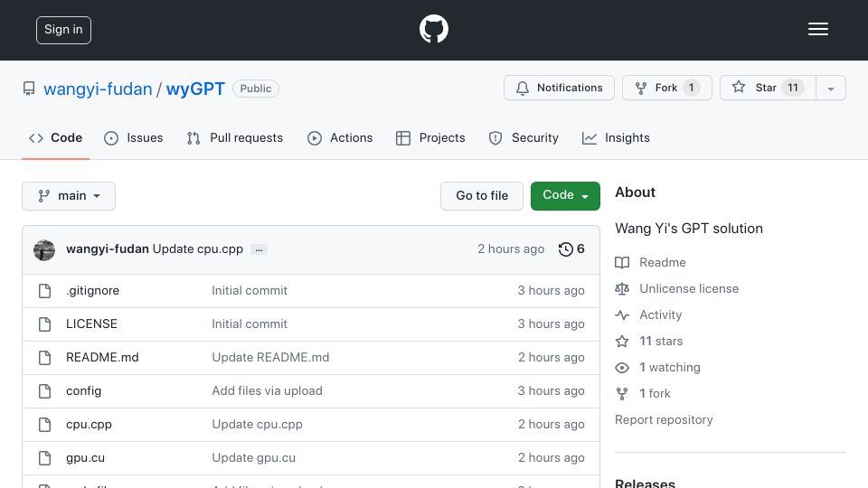Screen dimensions: 868x488
Task: Open the wangyi-fudan commit author link
Action: [108, 249]
